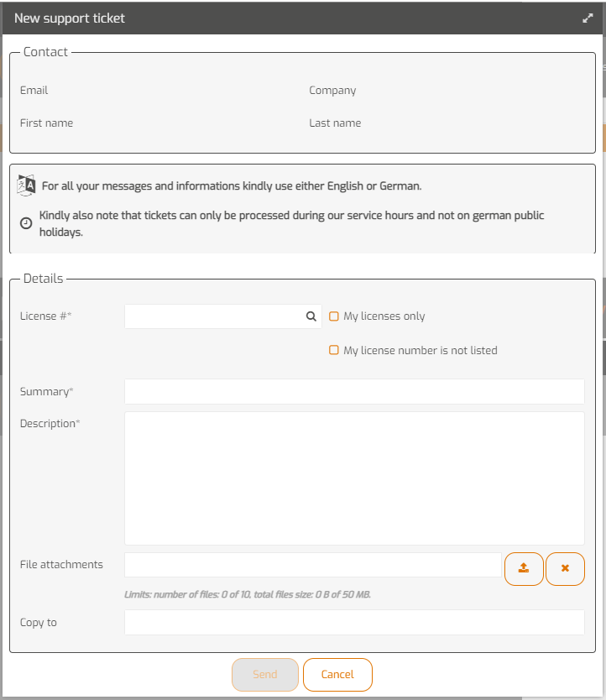The width and height of the screenshot is (606, 700).
Task: Click inside the Description text area
Action: coord(354,478)
